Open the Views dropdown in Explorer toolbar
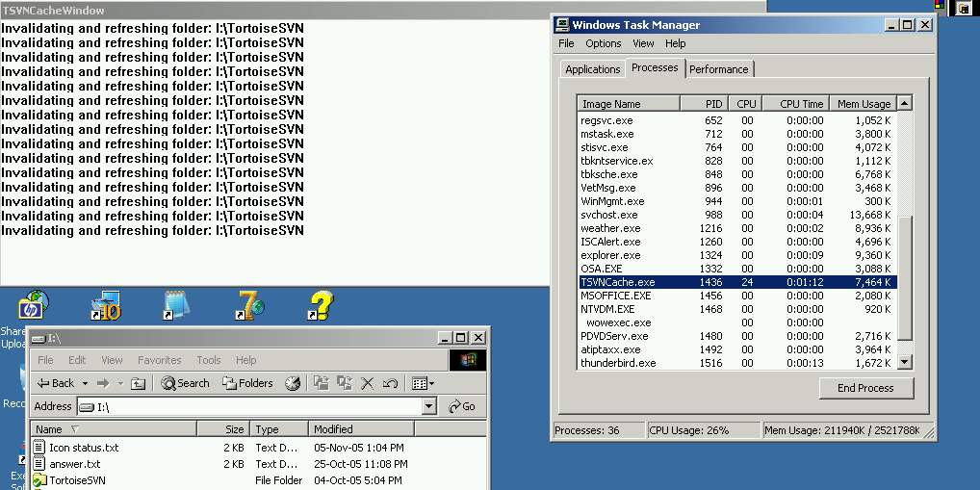 point(424,383)
